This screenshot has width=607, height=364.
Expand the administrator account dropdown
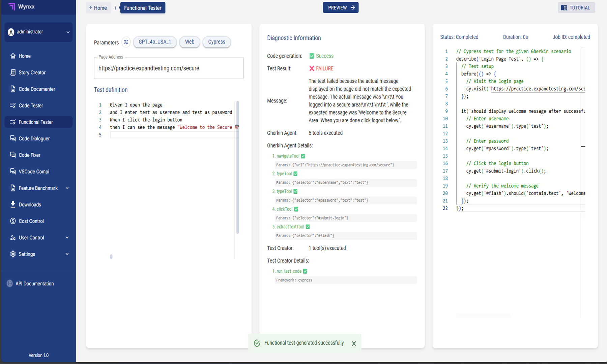[x=68, y=32]
